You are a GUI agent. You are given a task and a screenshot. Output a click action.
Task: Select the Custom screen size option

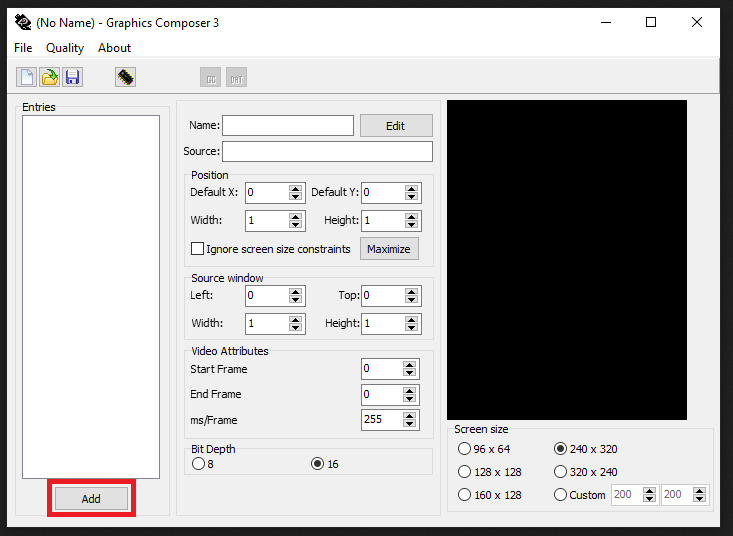pyautogui.click(x=560, y=494)
